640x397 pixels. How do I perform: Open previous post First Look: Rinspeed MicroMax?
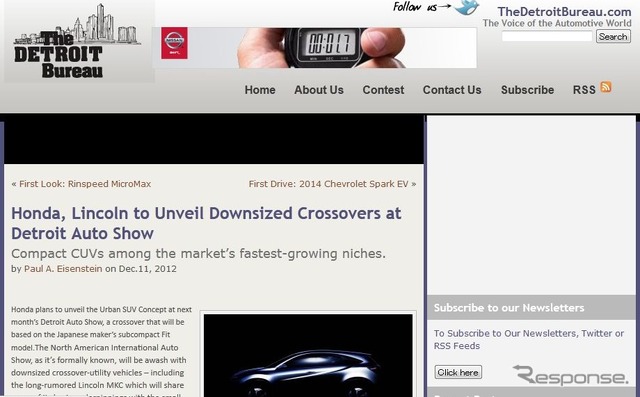(x=85, y=184)
